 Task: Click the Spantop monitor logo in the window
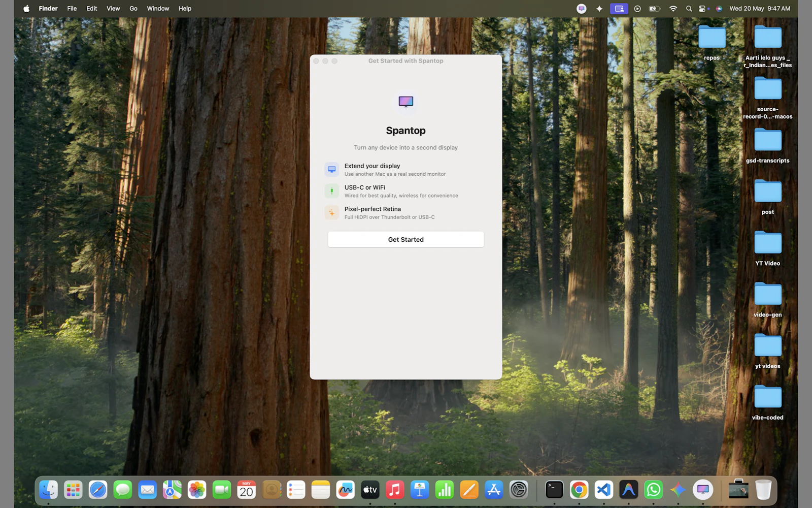[405, 102]
